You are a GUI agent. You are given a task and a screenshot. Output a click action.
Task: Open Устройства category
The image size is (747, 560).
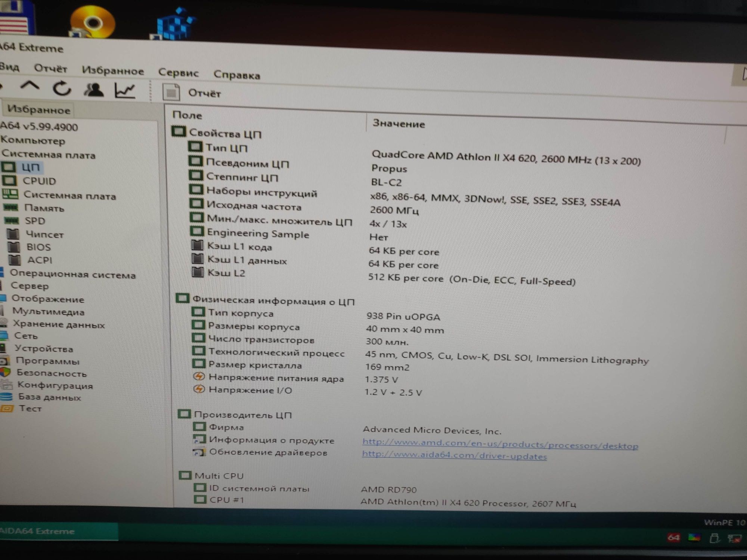(44, 348)
